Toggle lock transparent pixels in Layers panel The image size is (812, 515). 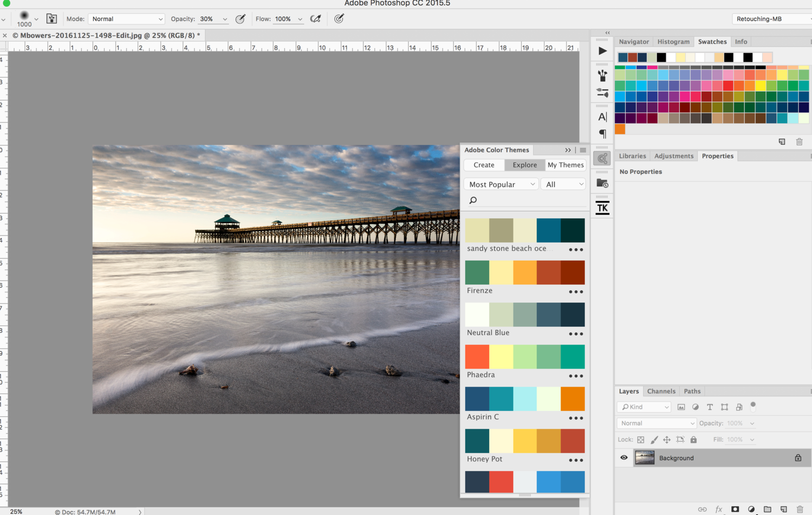coord(641,440)
